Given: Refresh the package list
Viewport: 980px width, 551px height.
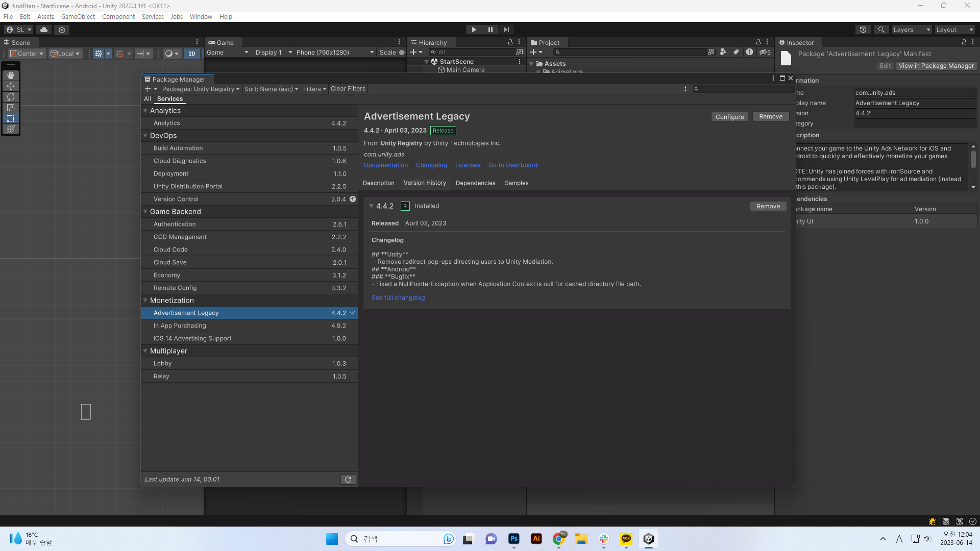Looking at the screenshot, I should click(x=348, y=480).
